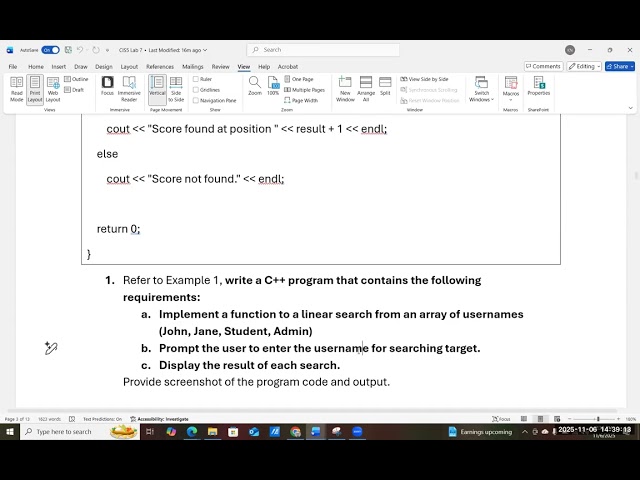Open document Properties in SharePoint group
The height and width of the screenshot is (480, 640).
tap(538, 86)
